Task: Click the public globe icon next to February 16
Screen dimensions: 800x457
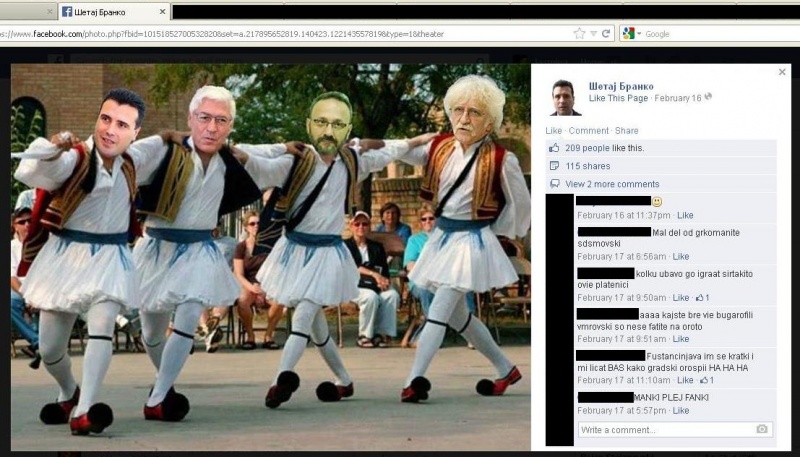Action: point(708,97)
